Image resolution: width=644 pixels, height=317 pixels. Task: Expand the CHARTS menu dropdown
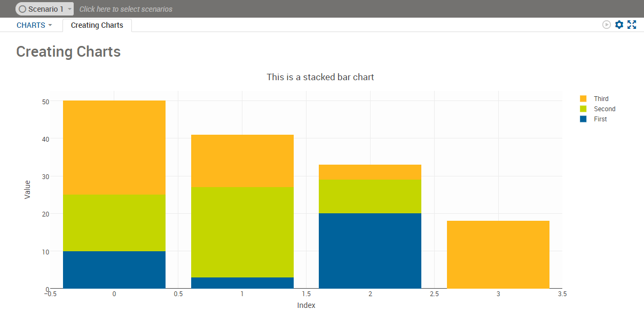point(34,25)
